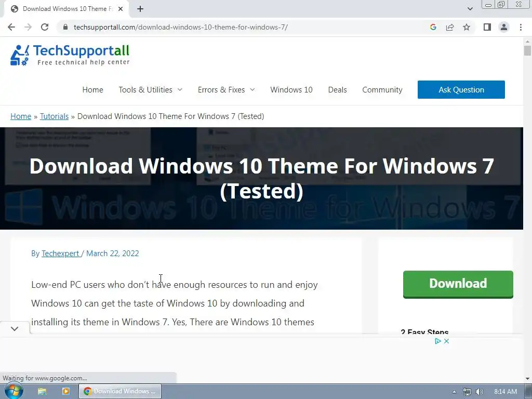Click the March 22, 2022 date

(x=113, y=254)
